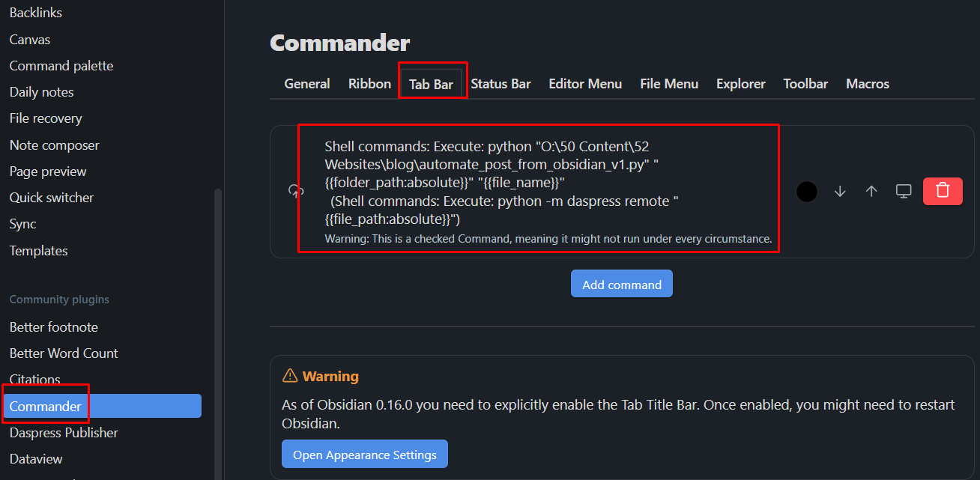Image resolution: width=980 pixels, height=480 pixels.
Task: Open the Toolbar tab
Action: (805, 84)
